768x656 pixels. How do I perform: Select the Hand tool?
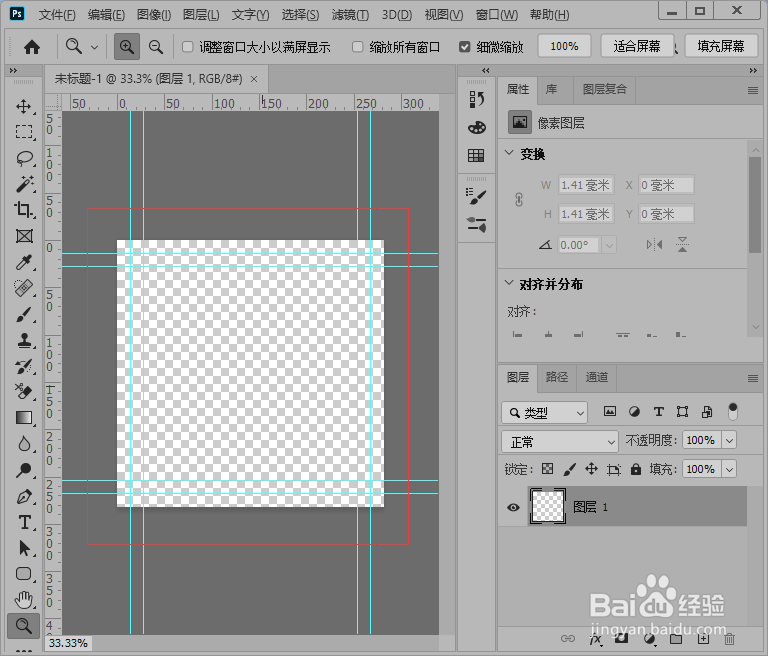click(x=24, y=600)
